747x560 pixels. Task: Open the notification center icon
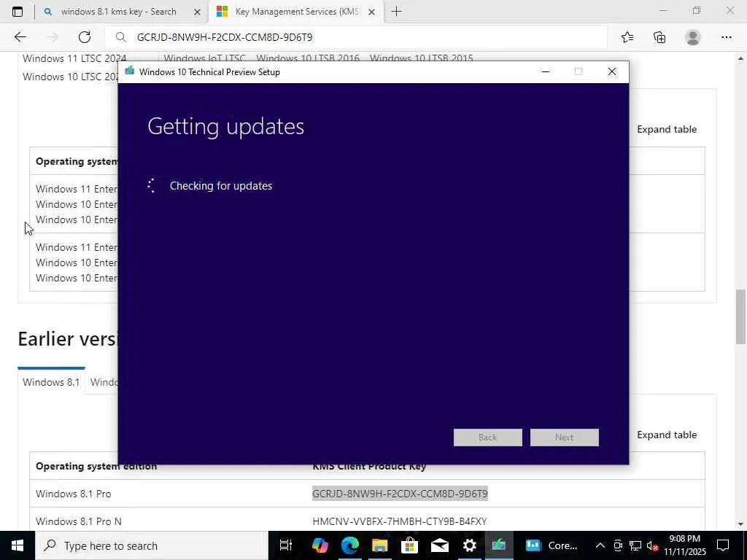(723, 545)
